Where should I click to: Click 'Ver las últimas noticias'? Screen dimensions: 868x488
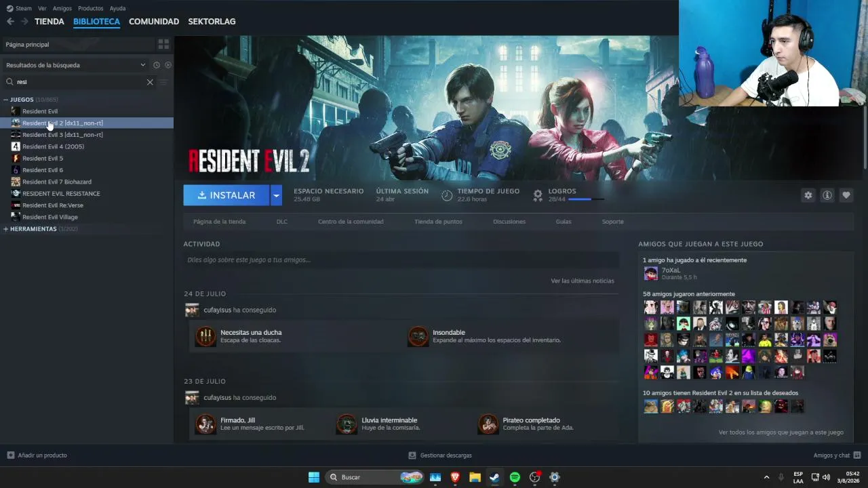click(583, 281)
